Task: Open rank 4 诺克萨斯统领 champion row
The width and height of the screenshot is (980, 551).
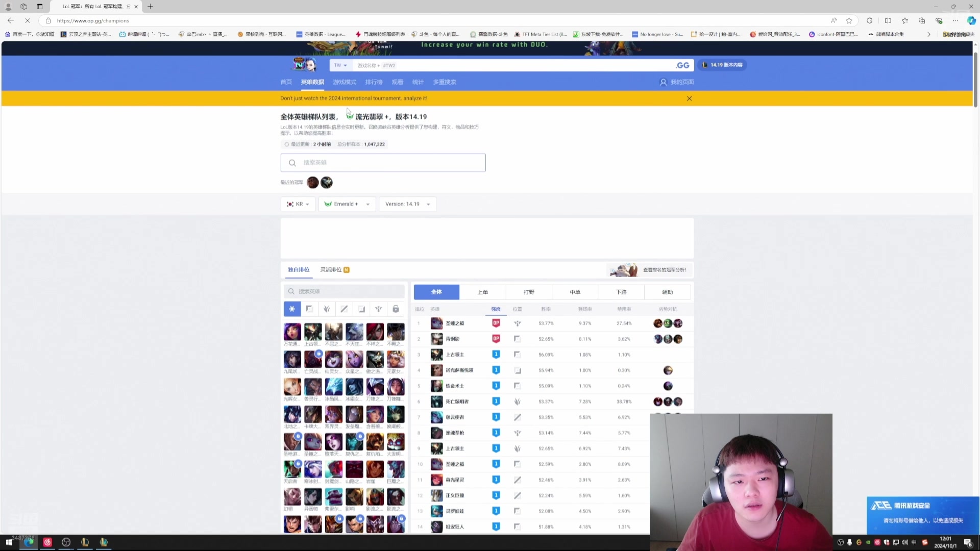Action: [x=553, y=370]
